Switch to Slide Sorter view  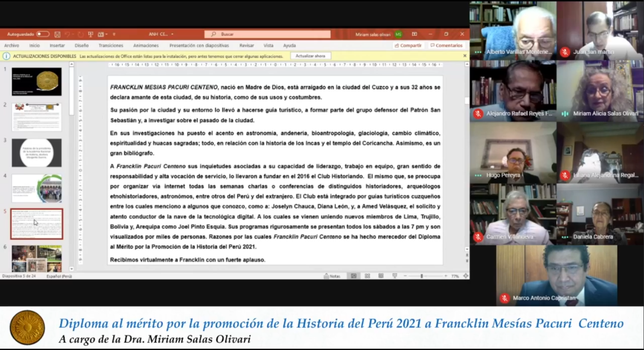pos(367,276)
